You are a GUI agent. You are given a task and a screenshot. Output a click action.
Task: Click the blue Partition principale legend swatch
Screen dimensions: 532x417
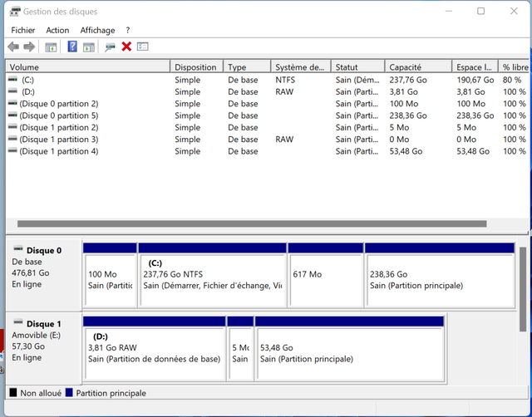pyautogui.click(x=69, y=393)
